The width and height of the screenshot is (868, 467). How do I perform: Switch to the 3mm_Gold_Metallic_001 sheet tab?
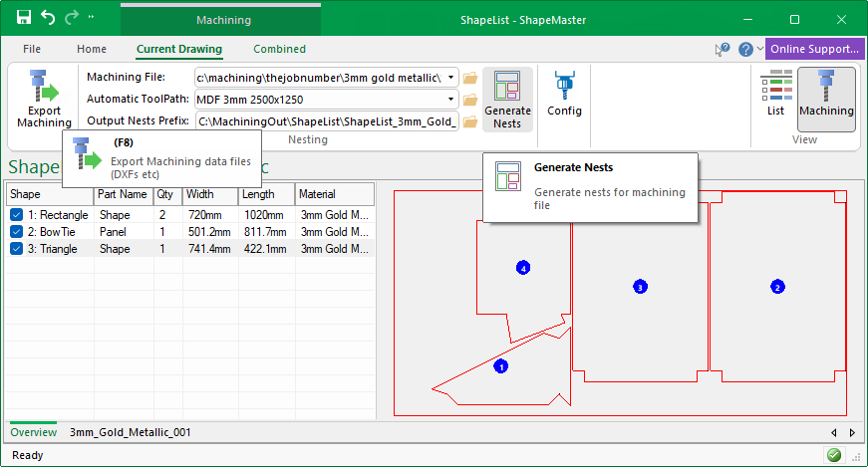[x=130, y=432]
